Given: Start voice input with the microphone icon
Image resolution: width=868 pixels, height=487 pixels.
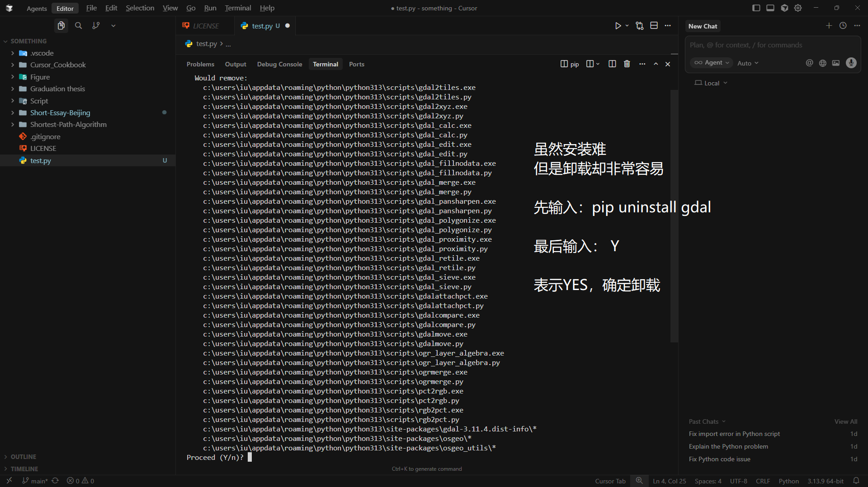Looking at the screenshot, I should point(851,63).
